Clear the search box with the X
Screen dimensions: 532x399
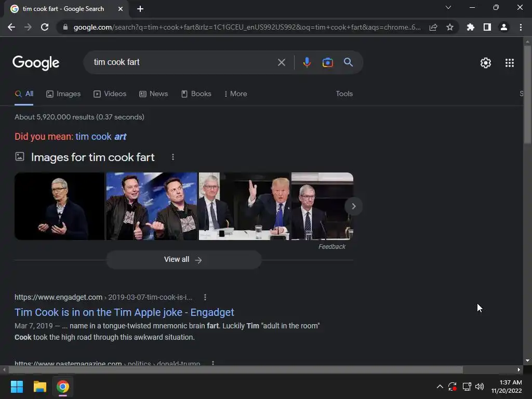click(282, 62)
